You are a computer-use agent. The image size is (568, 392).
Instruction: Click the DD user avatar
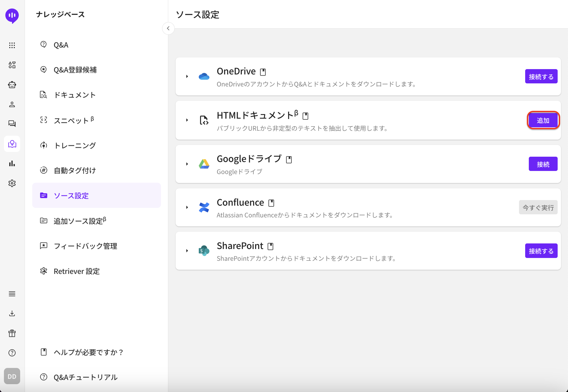[12, 376]
